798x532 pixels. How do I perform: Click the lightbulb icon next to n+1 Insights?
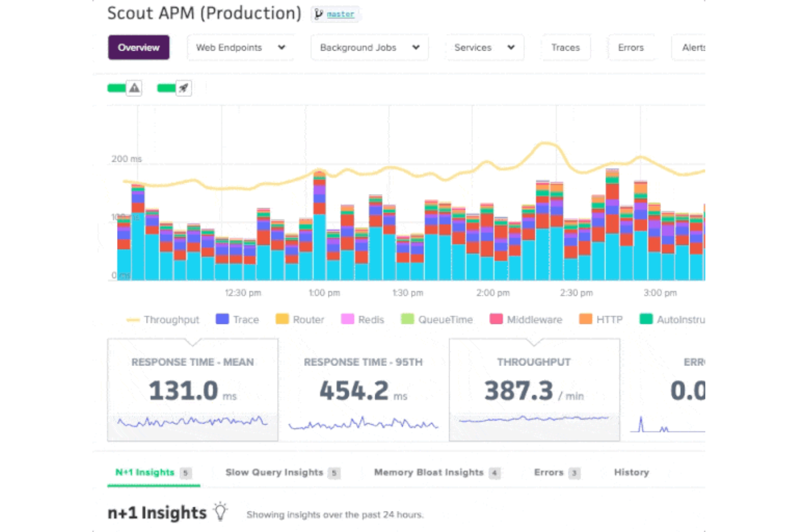coord(221,512)
